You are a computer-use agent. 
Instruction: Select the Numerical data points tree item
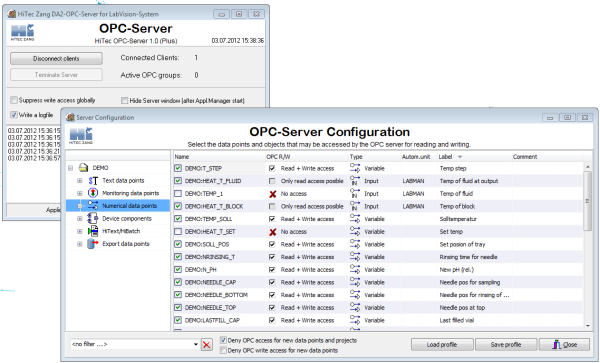[x=129, y=206]
